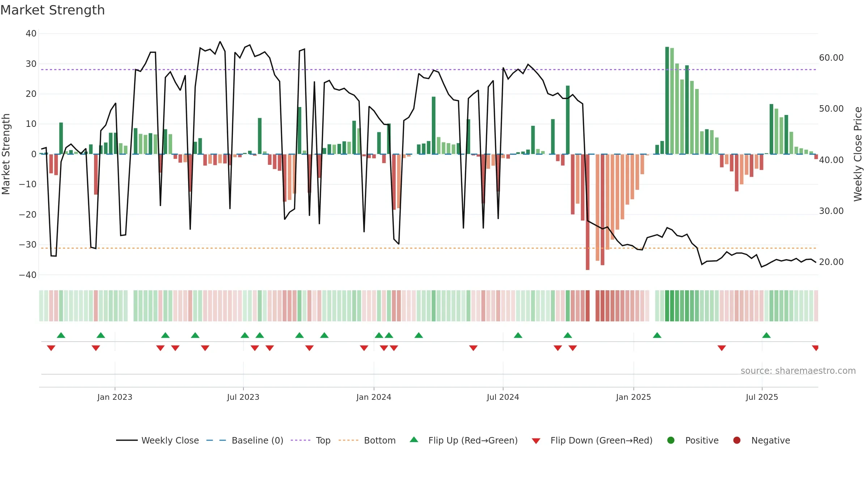Click the tallest green bar in early 2025
The width and height of the screenshot is (868, 488).
[x=667, y=100]
